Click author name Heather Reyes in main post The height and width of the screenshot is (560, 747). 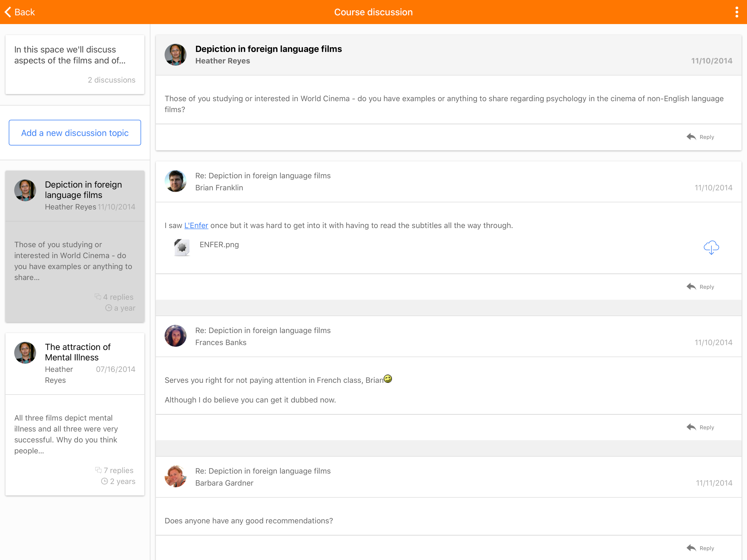click(x=223, y=61)
